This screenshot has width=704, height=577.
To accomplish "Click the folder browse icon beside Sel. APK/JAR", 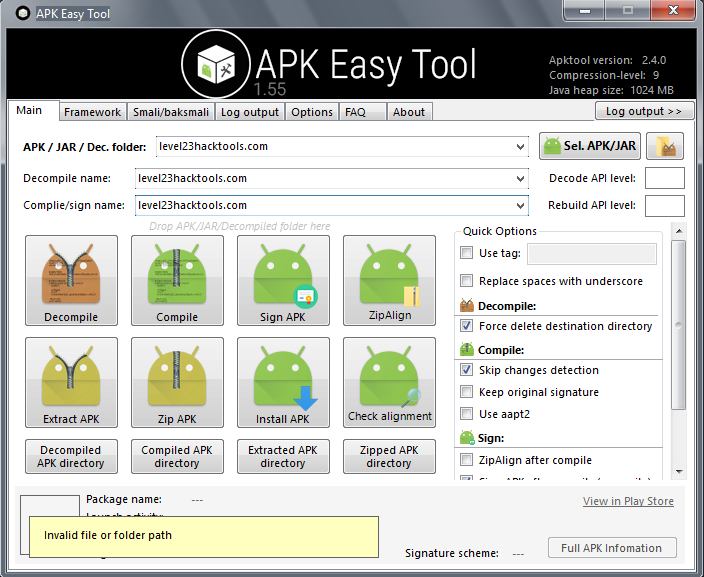I will click(665, 146).
